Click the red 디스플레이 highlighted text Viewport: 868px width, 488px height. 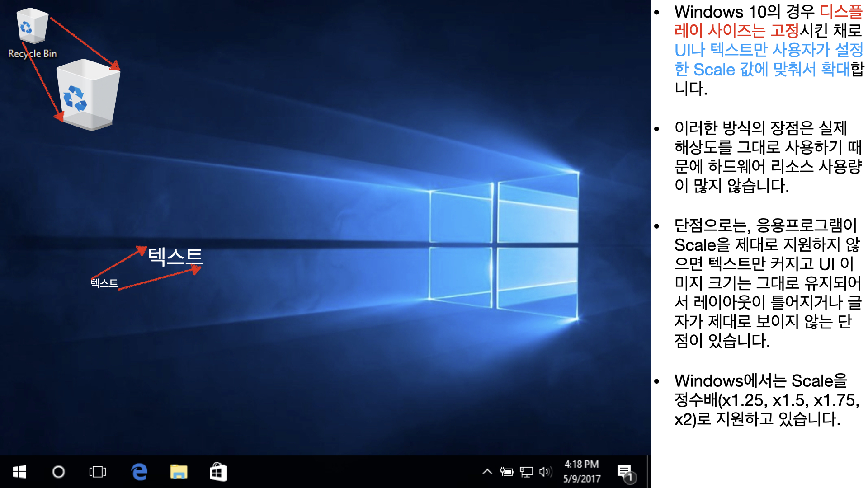point(840,12)
